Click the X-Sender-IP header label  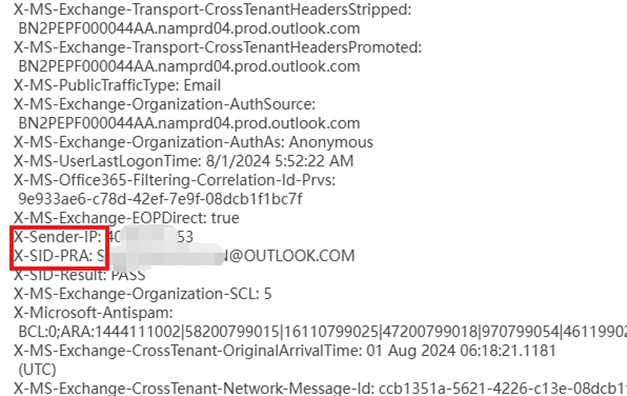pyautogui.click(x=58, y=237)
